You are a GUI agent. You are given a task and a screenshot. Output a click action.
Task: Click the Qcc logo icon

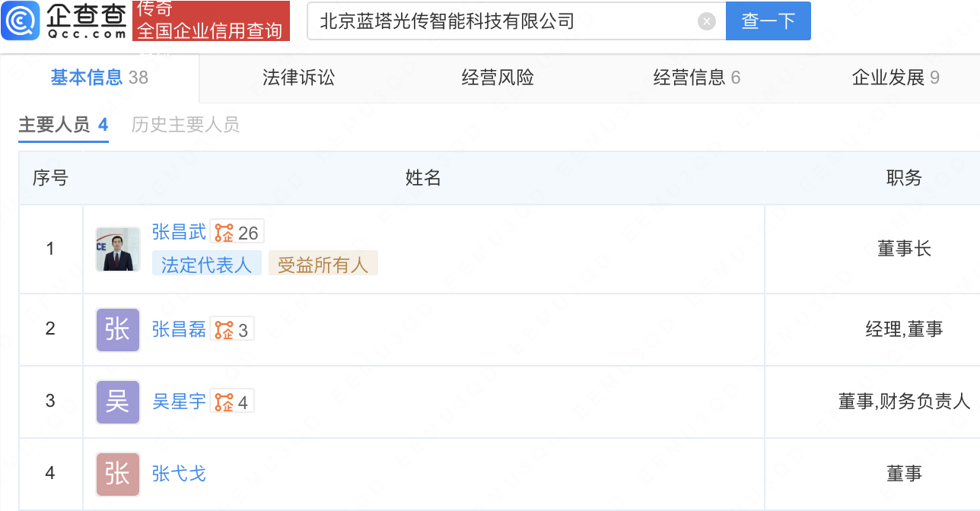click(21, 21)
